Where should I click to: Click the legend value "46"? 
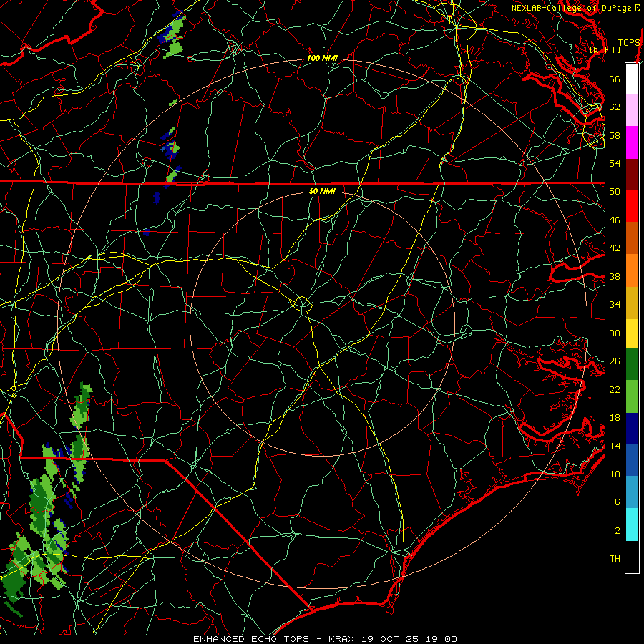615,220
